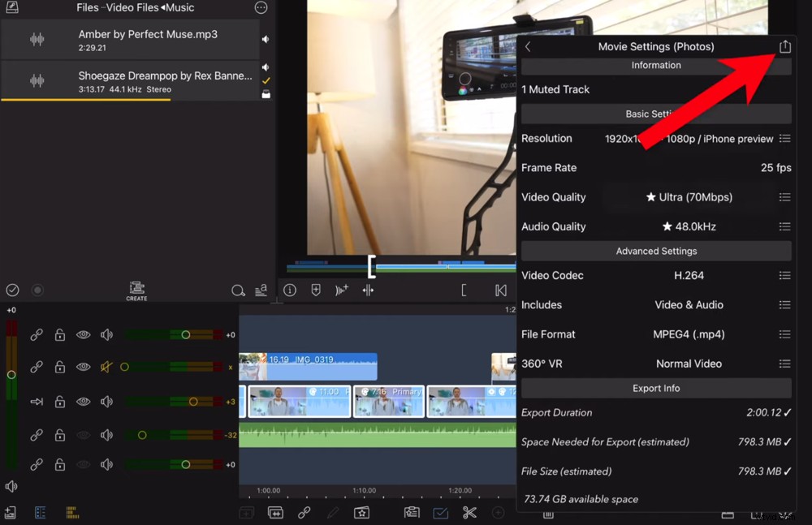Image resolution: width=812 pixels, height=525 pixels.
Task: Select the scissors tool to split a clip
Action: 469,513
